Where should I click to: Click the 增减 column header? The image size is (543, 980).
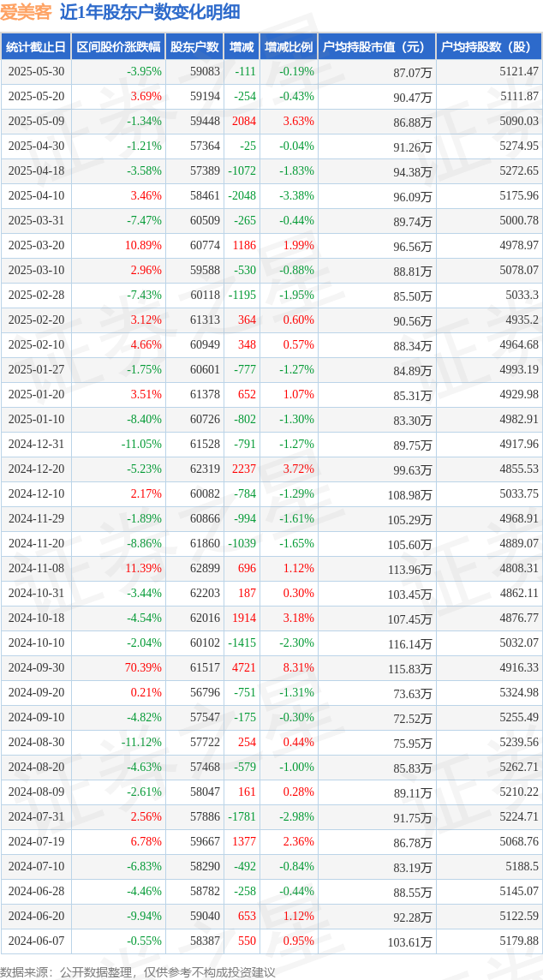pyautogui.click(x=242, y=47)
